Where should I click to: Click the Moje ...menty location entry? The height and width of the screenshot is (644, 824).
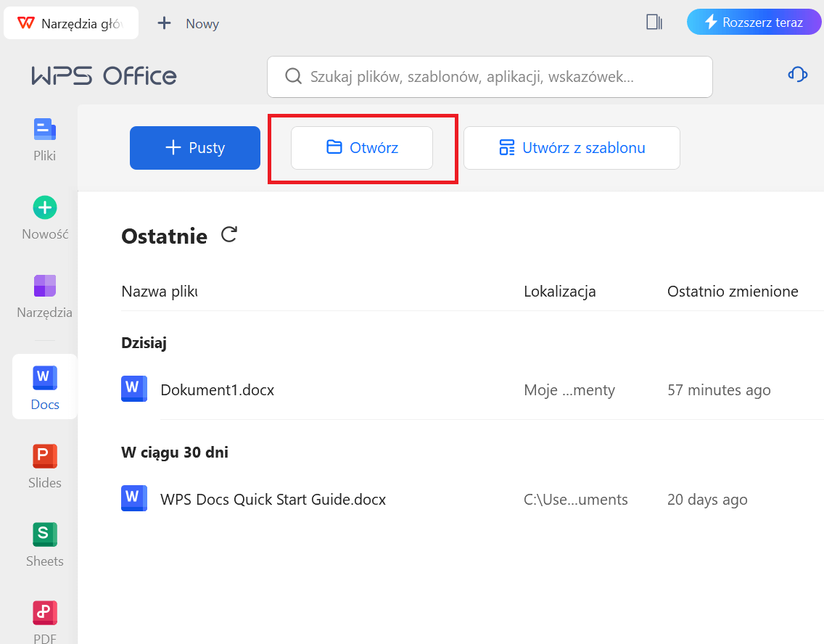pos(569,389)
